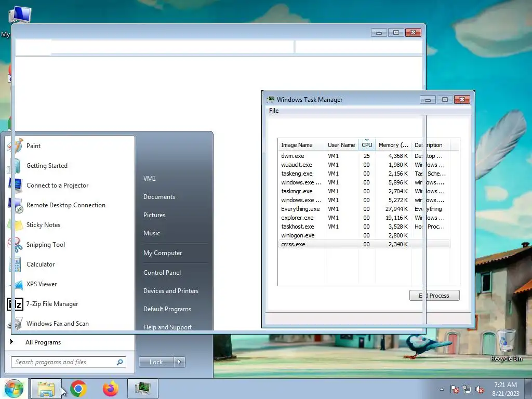Open the network tray icon

[467, 389]
